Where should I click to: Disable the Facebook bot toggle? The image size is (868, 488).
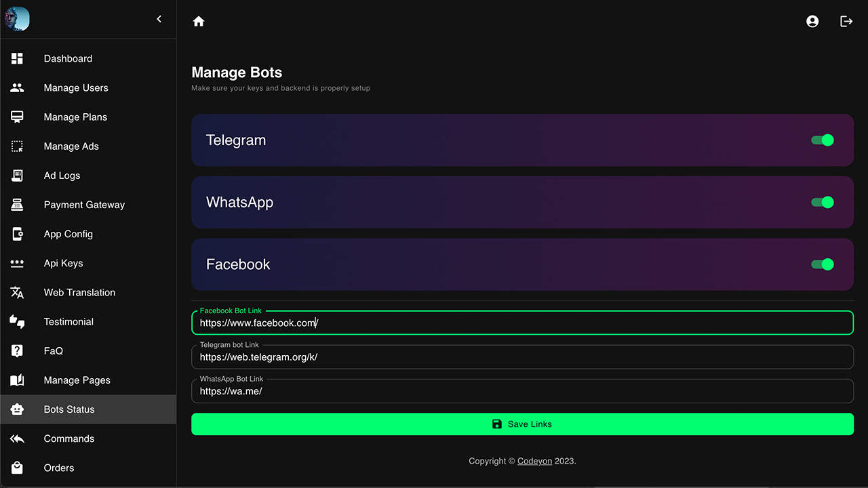tap(823, 264)
